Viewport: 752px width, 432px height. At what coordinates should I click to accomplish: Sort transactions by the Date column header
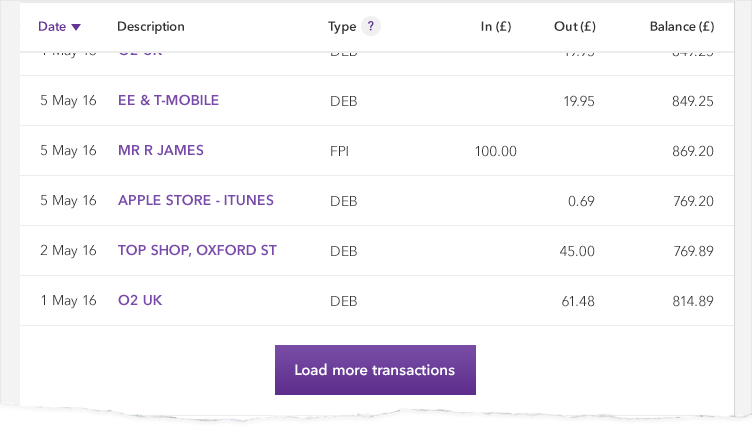59,26
